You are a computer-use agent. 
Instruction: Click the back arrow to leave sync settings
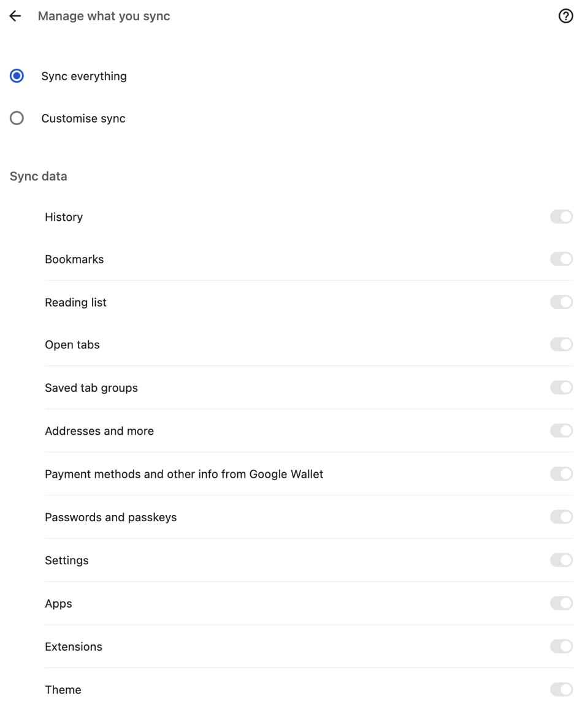[x=15, y=15]
